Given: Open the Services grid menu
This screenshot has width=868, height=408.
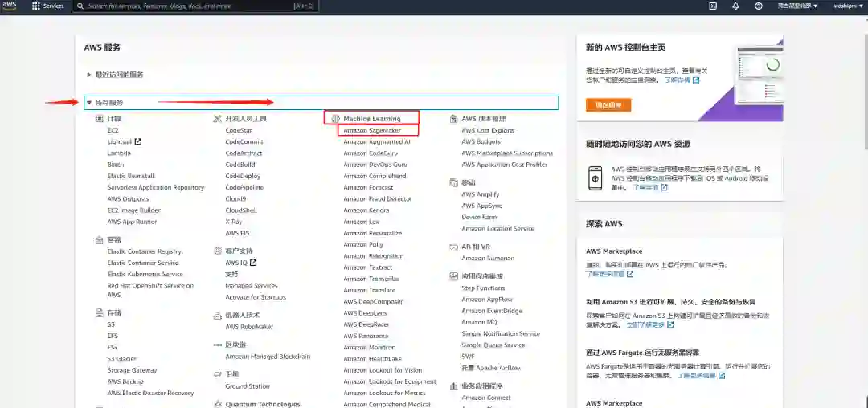Looking at the screenshot, I should pos(48,6).
